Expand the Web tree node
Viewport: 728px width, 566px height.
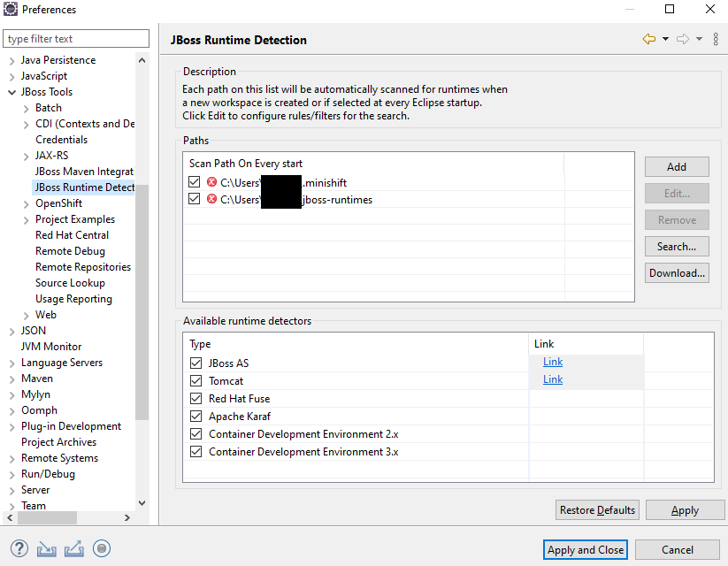pos(27,316)
